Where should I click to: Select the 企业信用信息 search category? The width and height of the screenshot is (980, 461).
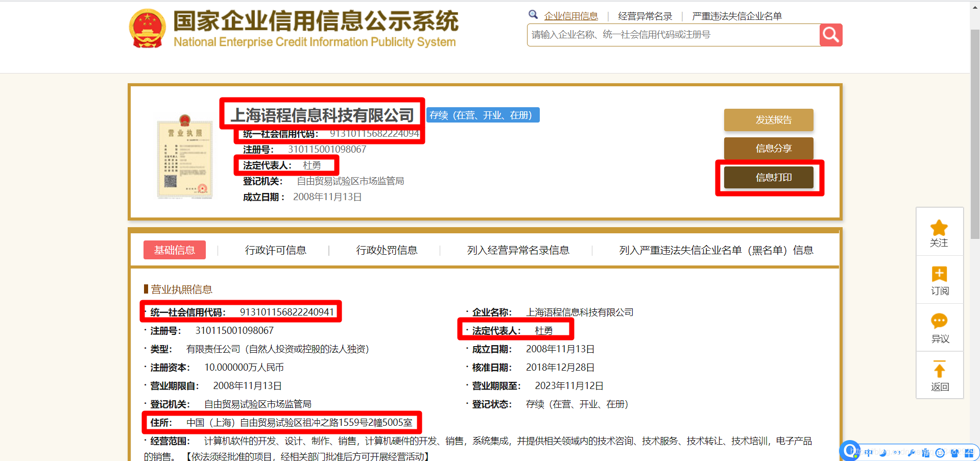[571, 16]
